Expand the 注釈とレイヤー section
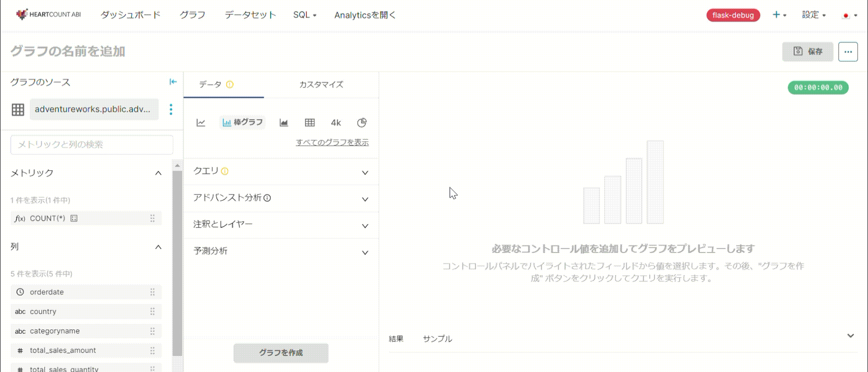Screen dimensions: 868x372 [365, 226]
